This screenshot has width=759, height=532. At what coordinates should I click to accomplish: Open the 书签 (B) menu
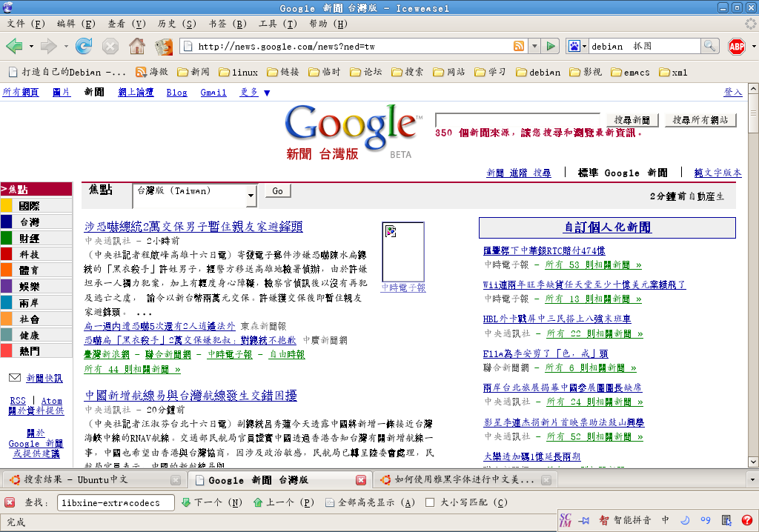(228, 24)
